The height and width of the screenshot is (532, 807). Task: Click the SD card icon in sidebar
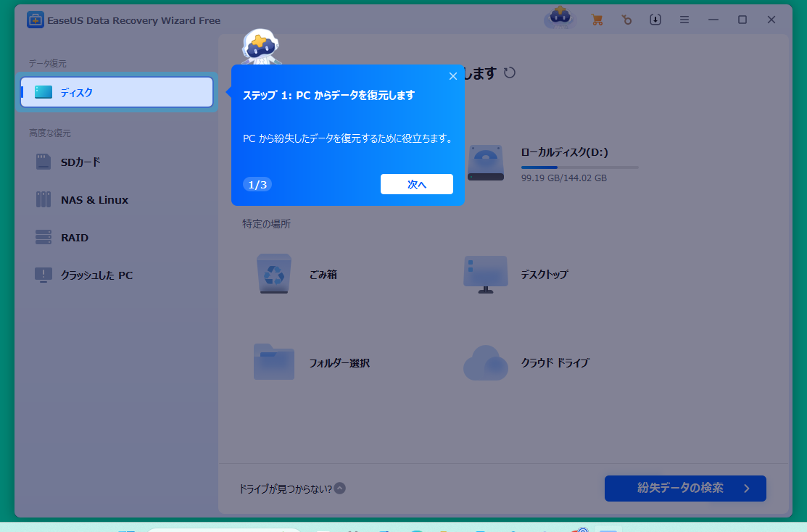point(44,162)
